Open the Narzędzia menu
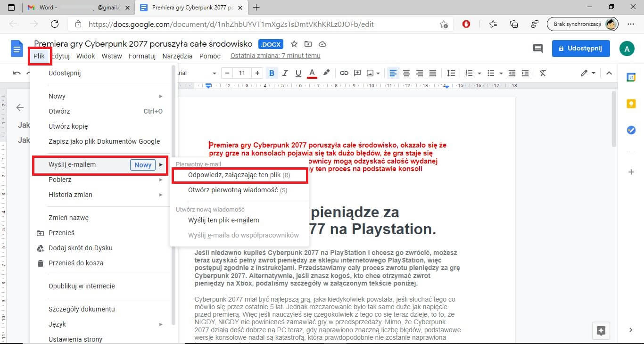This screenshot has width=644, height=344. point(177,56)
